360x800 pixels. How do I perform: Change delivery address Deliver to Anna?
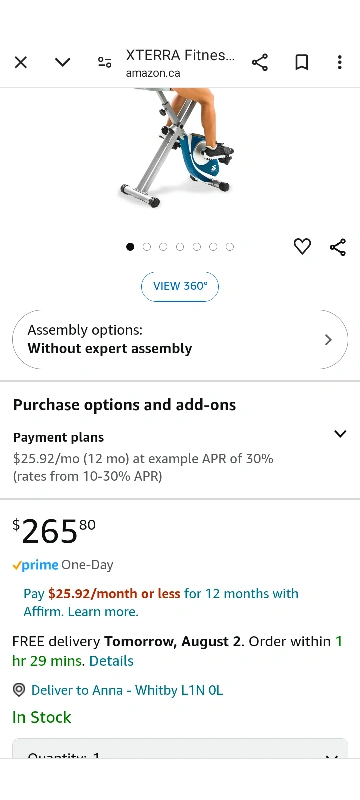coord(127,690)
